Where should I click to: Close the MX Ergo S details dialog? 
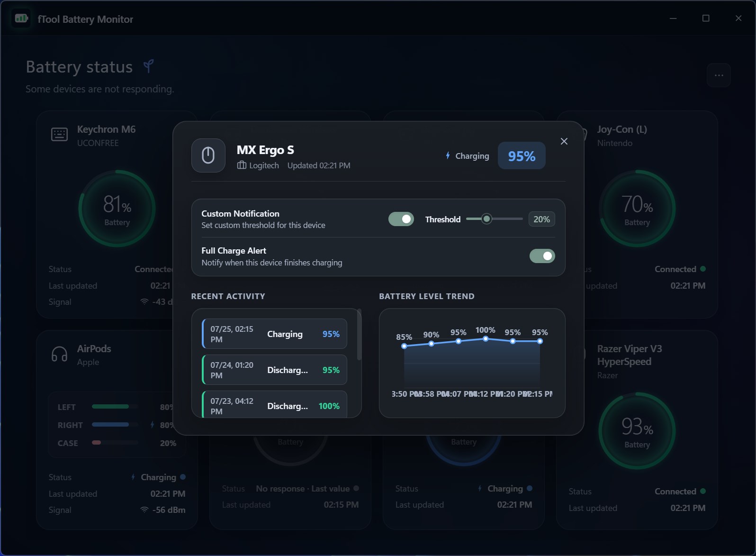pyautogui.click(x=564, y=141)
